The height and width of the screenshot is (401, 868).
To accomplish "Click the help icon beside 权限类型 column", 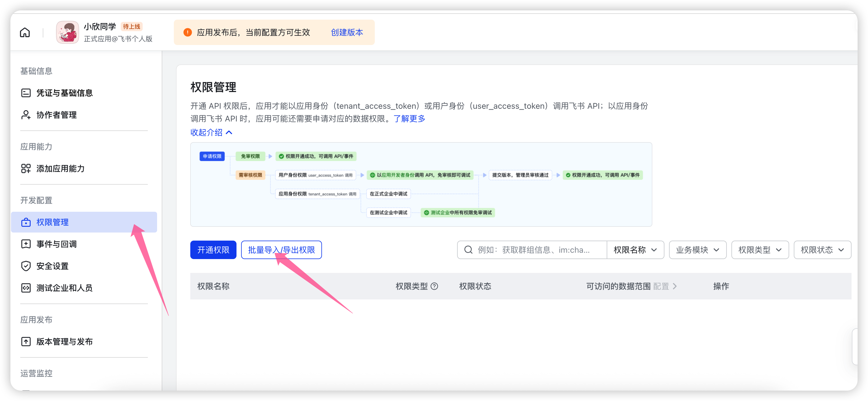I will click(435, 286).
